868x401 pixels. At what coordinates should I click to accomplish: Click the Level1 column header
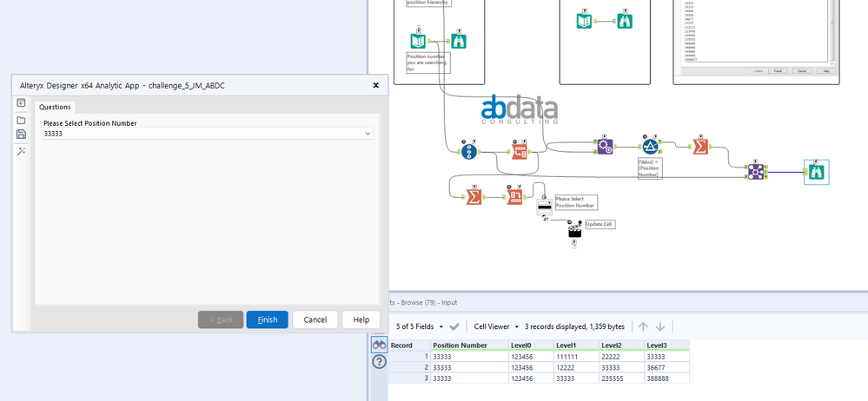[x=577, y=345]
